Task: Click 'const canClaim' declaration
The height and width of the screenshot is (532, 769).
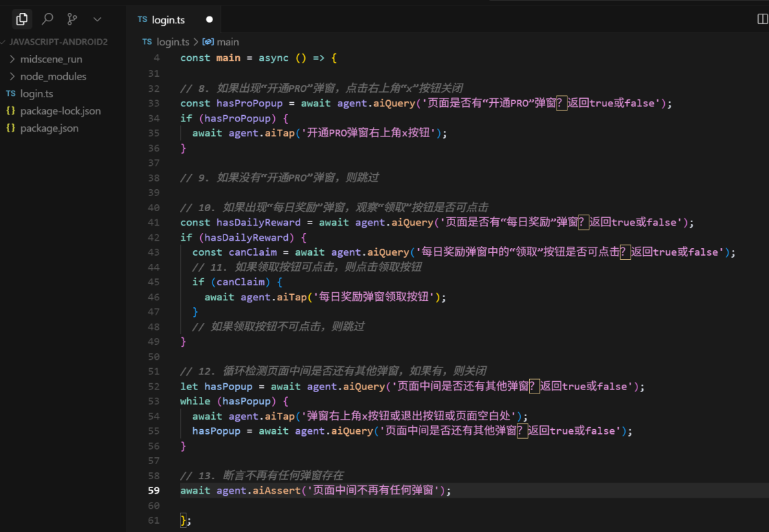Action: pos(463,252)
